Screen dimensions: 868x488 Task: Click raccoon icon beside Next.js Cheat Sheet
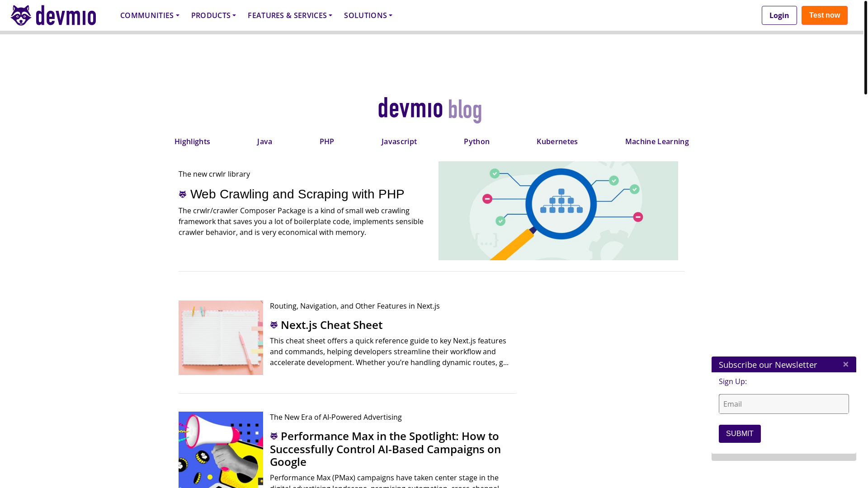coord(274,325)
